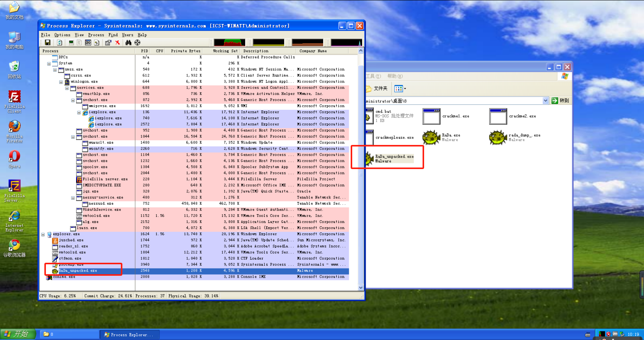Collapse the smss.exe tree node
Screen dimensions: 644x340
[x=55, y=70]
